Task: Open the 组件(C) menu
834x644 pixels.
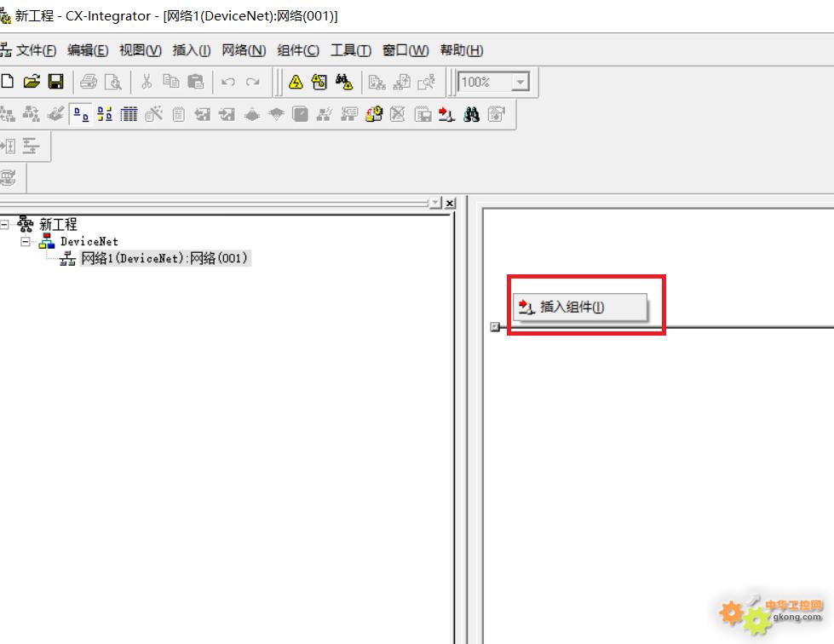Action: pyautogui.click(x=298, y=50)
